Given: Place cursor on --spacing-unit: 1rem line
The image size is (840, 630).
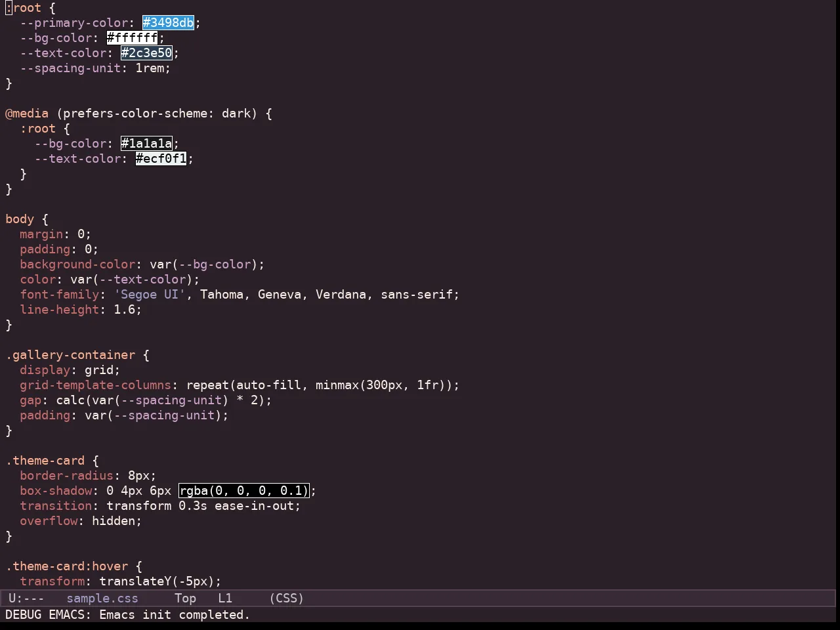Looking at the screenshot, I should pyautogui.click(x=95, y=68).
